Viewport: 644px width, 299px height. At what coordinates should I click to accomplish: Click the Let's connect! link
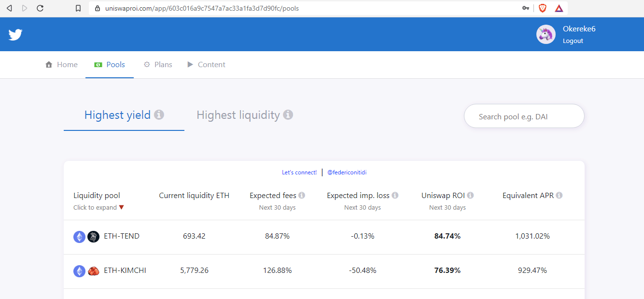299,172
